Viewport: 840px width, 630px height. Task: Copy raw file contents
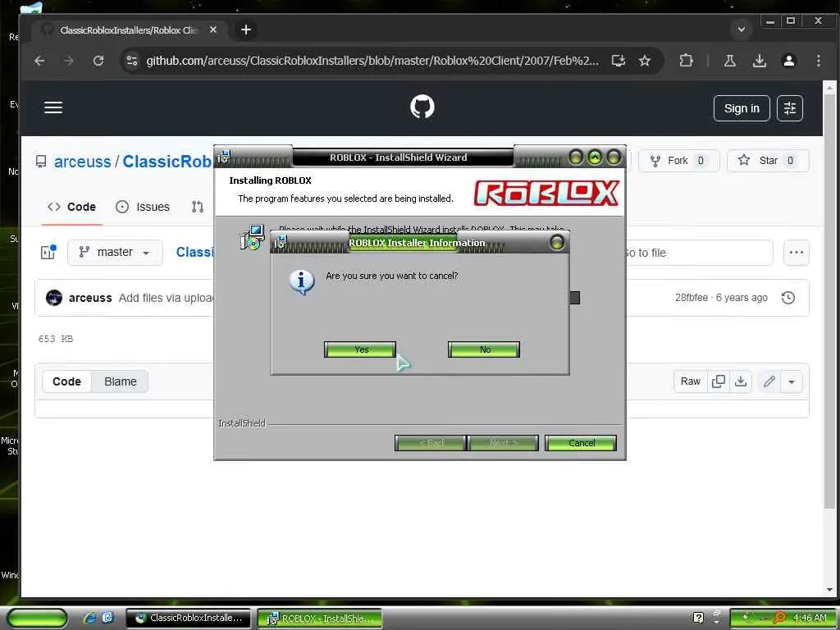719,381
